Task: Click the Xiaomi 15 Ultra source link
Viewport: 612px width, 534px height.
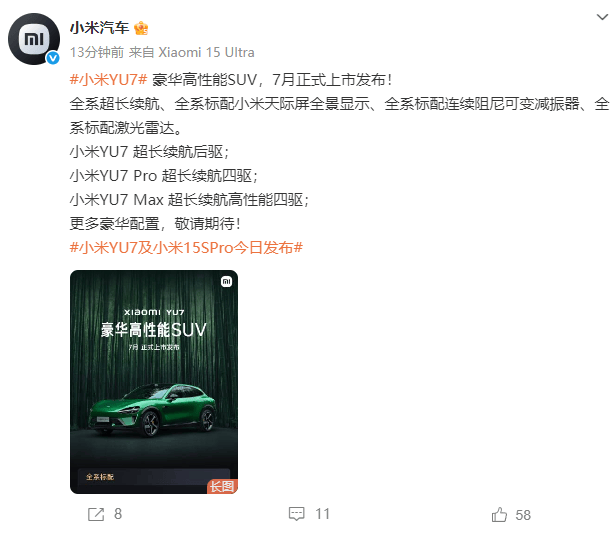Action: 206,52
